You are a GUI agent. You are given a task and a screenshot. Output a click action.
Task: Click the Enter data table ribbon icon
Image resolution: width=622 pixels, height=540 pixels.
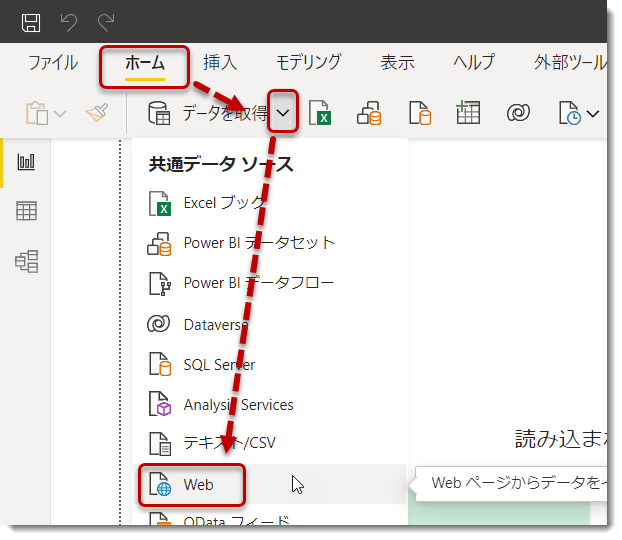tap(468, 113)
